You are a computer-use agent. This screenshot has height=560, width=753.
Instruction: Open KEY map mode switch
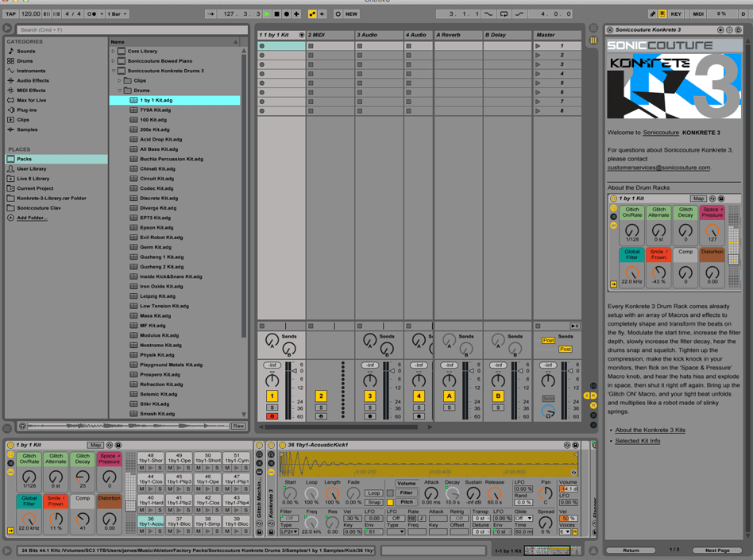(676, 14)
